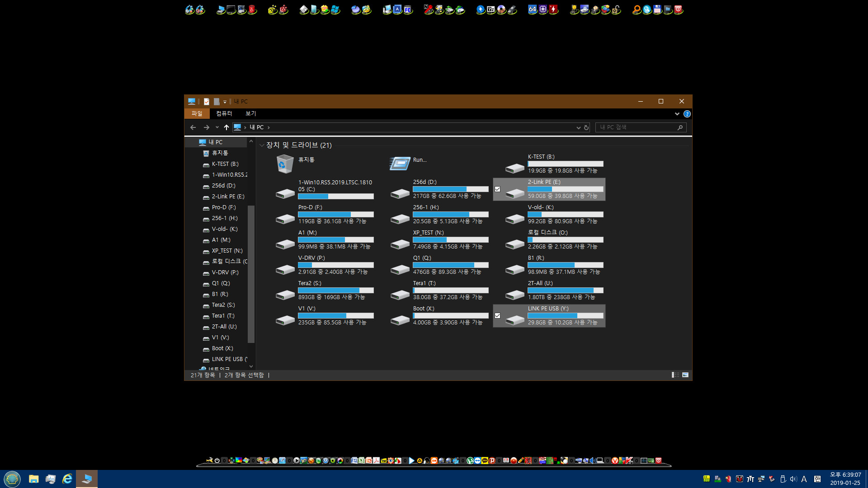The height and width of the screenshot is (488, 868).
Task: Click 파일 menu item
Action: pos(197,113)
